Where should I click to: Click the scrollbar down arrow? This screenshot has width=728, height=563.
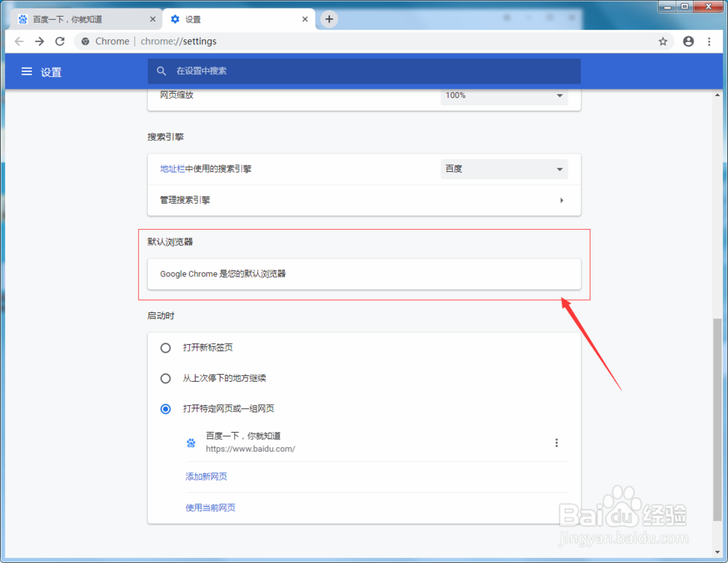(x=717, y=552)
